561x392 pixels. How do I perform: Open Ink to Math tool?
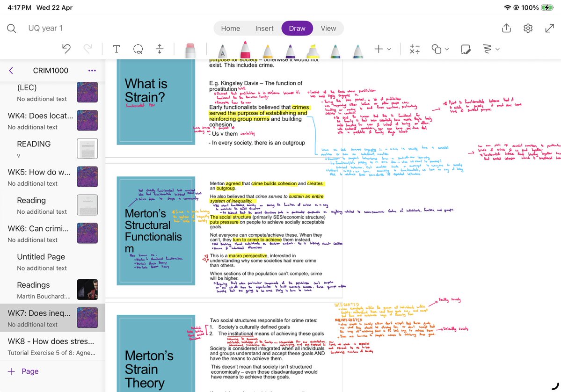coord(415,49)
